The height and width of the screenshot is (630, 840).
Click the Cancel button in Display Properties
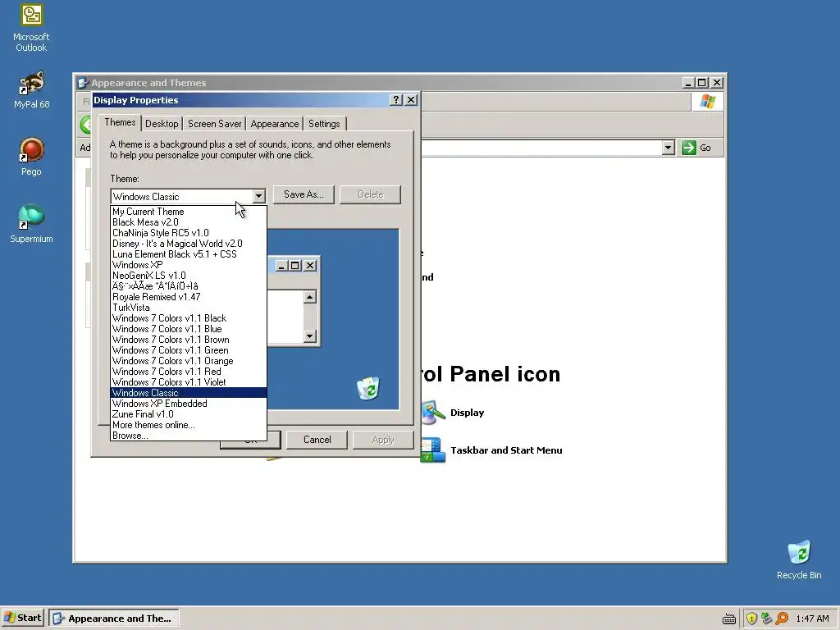tap(317, 440)
